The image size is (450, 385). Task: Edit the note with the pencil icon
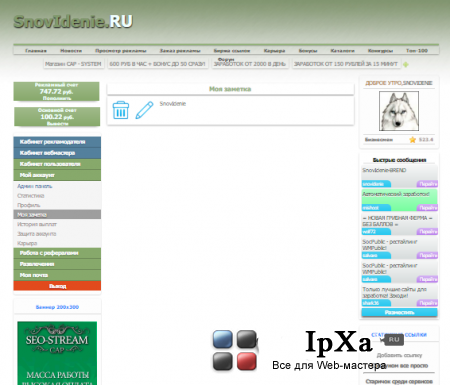click(x=144, y=110)
